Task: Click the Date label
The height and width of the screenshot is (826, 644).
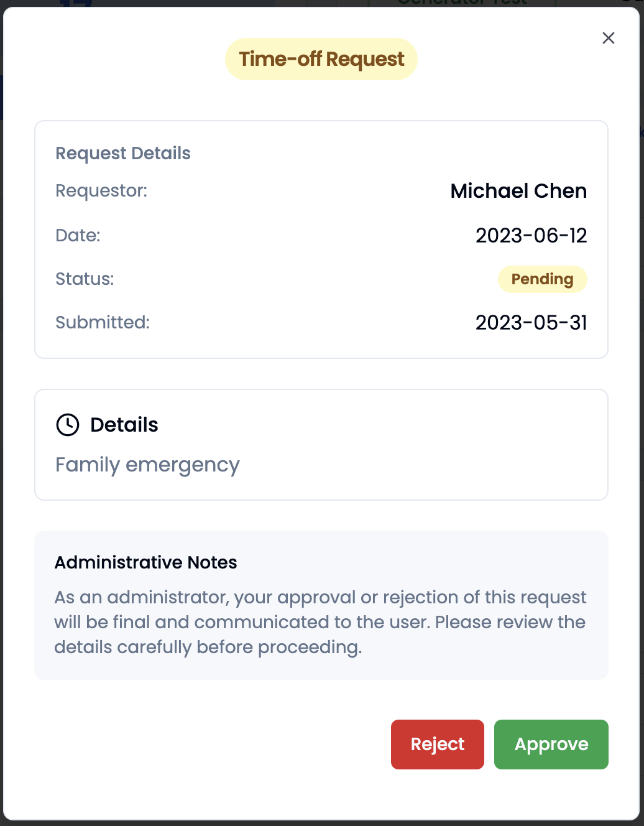Action: pos(78,235)
